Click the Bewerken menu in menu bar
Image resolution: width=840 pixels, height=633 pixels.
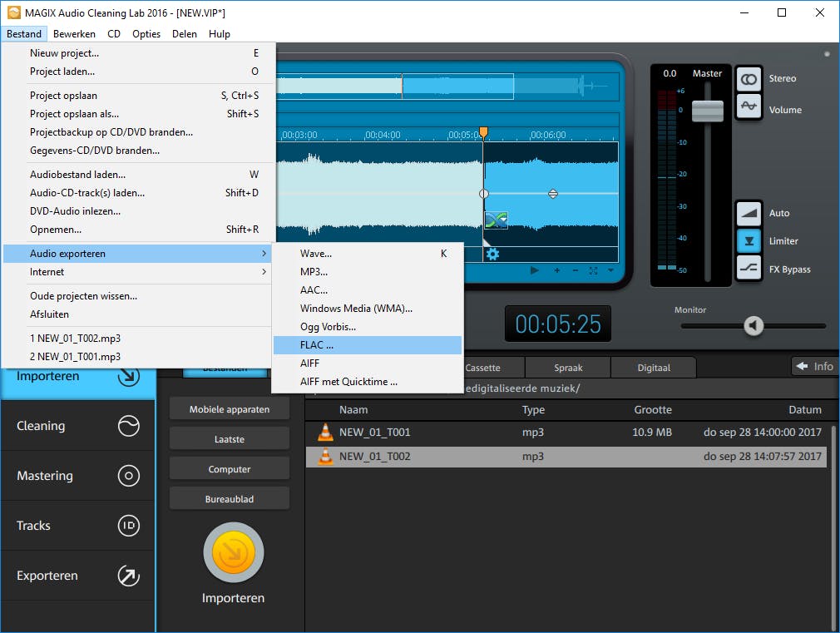[74, 34]
